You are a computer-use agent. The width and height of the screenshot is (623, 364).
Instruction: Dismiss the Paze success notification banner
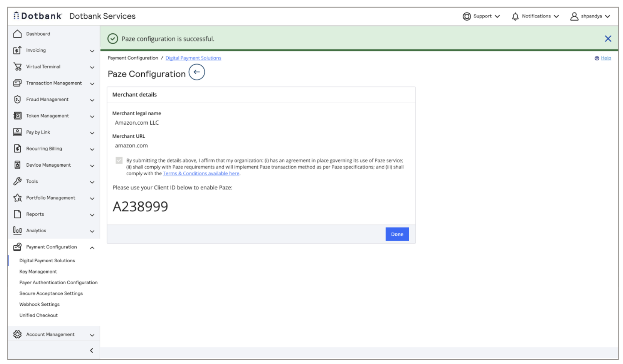(608, 39)
